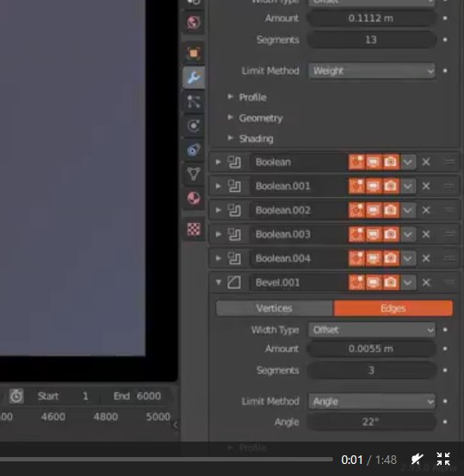This screenshot has height=476, width=464.
Task: Expand the Boolean.001 modifier panel
Action: point(218,186)
